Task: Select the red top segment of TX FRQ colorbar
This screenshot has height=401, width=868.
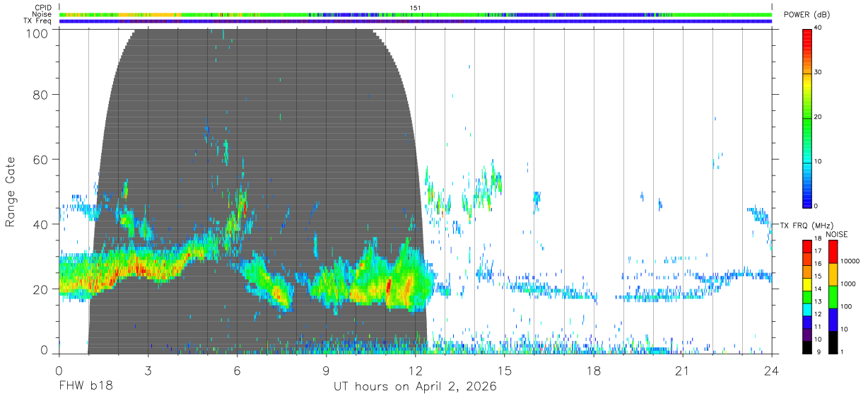Action: (x=807, y=247)
